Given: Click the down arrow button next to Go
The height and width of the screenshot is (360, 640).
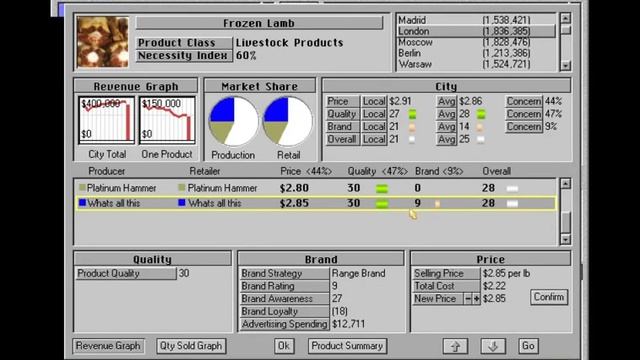Looking at the screenshot, I should tap(493, 346).
